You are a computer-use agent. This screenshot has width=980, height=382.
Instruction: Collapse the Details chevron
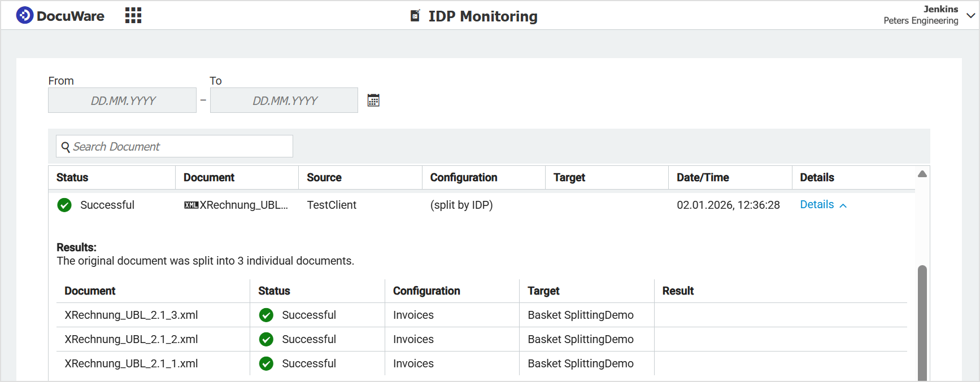click(x=843, y=205)
